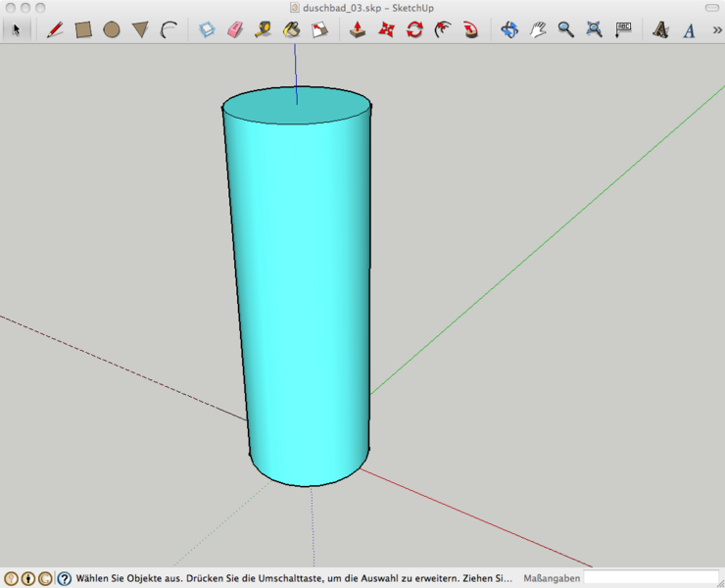The image size is (725, 588).
Task: Select the Move tool with red arrows
Action: [x=386, y=29]
